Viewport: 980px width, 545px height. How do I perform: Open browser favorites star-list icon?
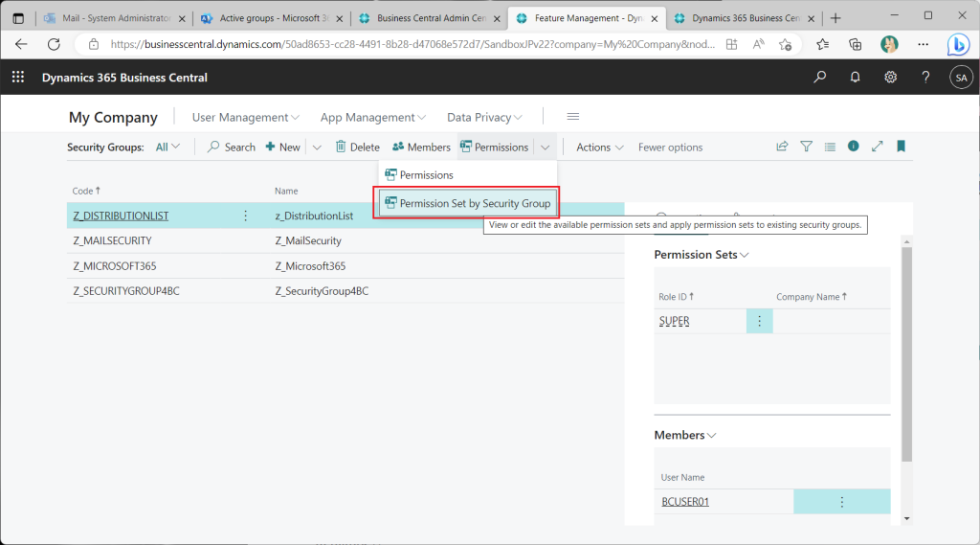(x=822, y=44)
